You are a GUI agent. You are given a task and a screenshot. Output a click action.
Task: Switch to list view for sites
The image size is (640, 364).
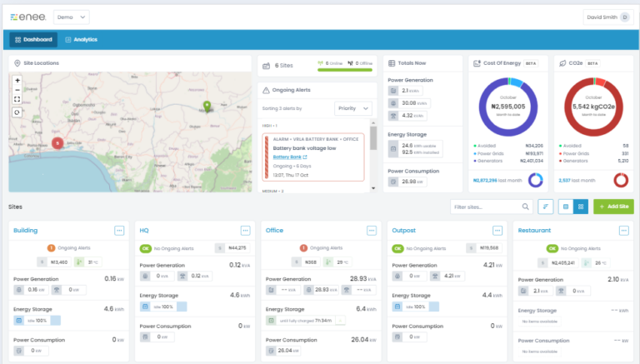(x=566, y=206)
